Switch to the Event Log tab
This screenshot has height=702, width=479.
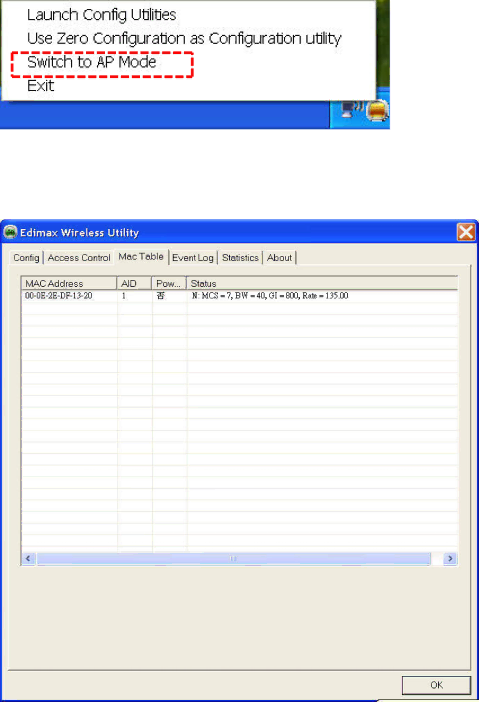(192, 257)
